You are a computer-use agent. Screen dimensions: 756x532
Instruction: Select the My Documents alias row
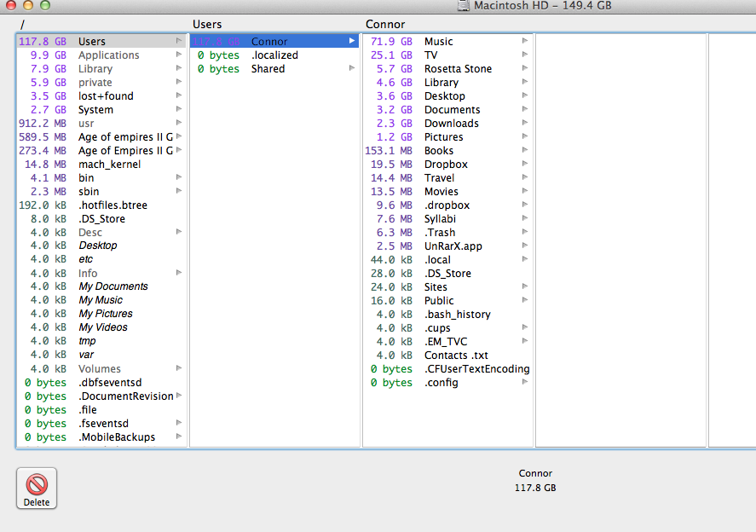coord(101,286)
